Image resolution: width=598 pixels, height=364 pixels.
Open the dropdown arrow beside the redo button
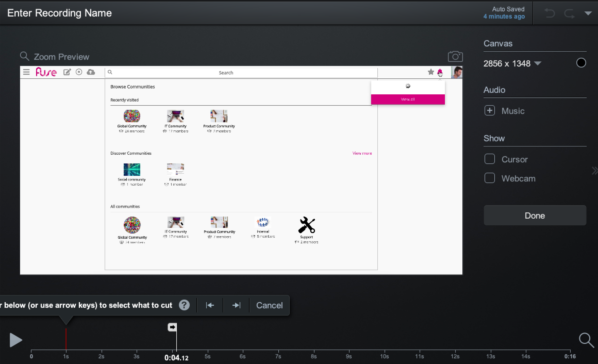[x=588, y=13]
